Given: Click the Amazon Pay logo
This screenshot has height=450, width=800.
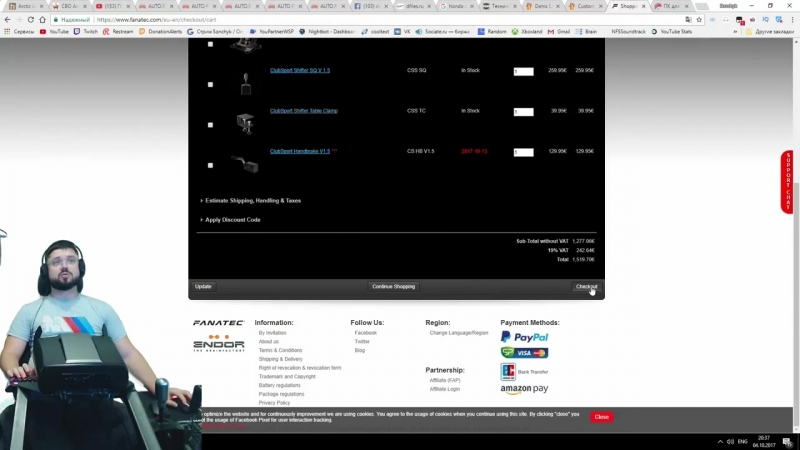Looking at the screenshot, I should click(x=524, y=389).
